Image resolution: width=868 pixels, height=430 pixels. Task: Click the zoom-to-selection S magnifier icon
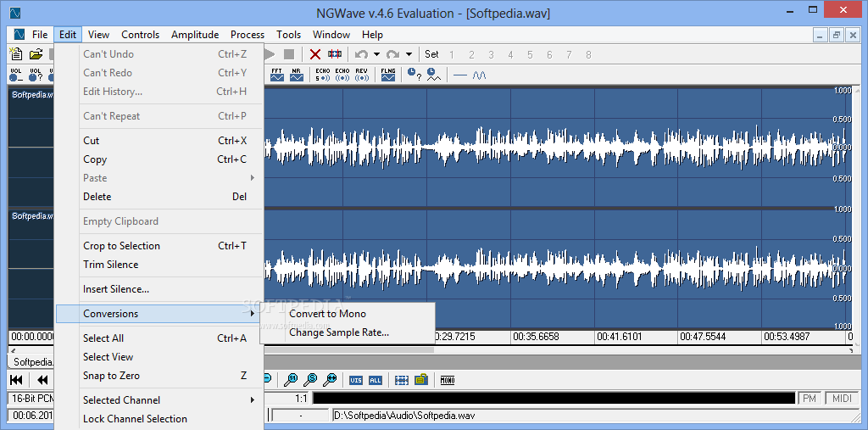(310, 380)
